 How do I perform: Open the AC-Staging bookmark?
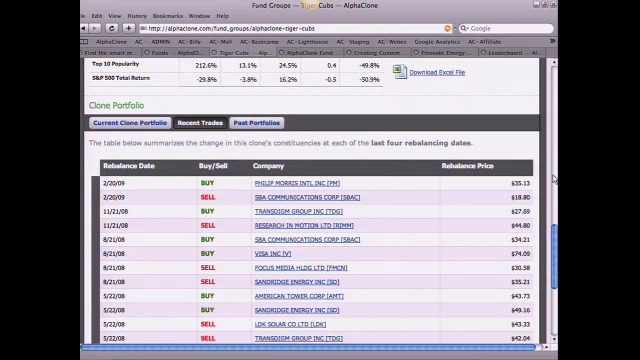pyautogui.click(x=353, y=42)
